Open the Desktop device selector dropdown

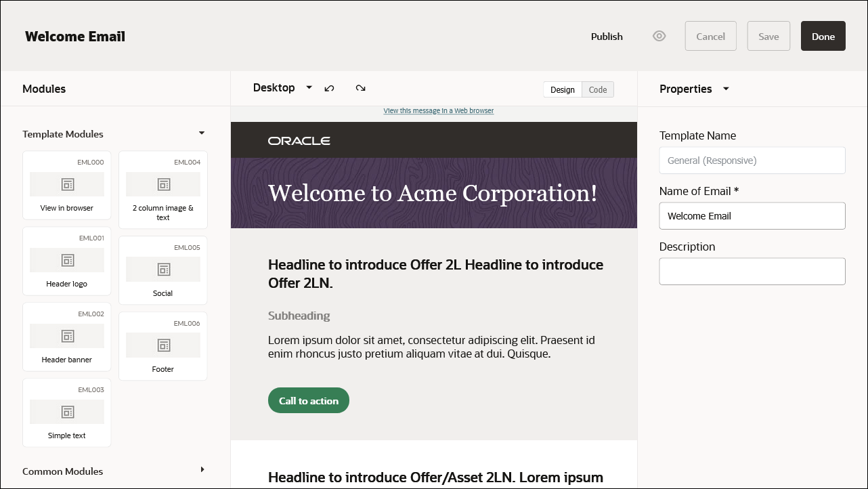coord(282,87)
